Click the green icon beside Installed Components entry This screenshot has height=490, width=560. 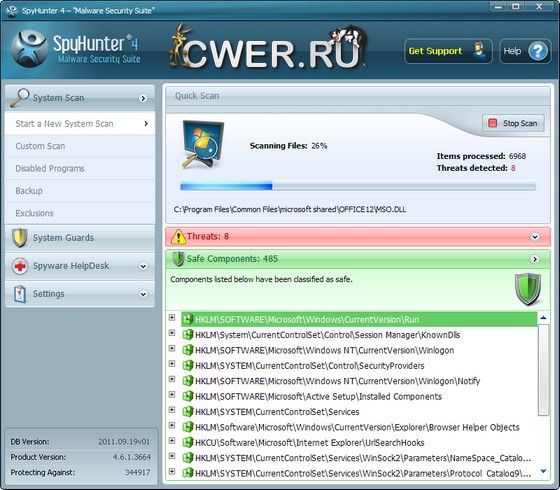tap(188, 396)
